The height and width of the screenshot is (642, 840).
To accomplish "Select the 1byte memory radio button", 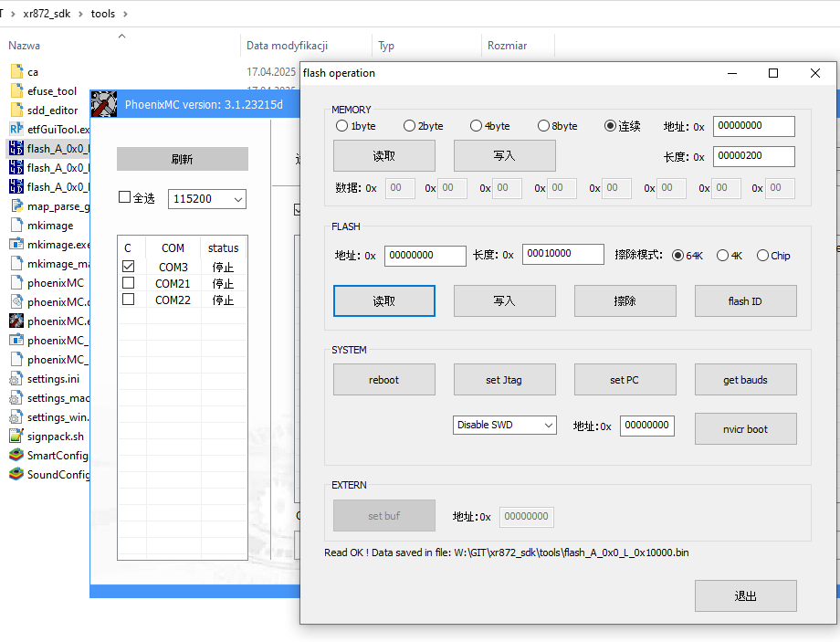I will coord(341,126).
